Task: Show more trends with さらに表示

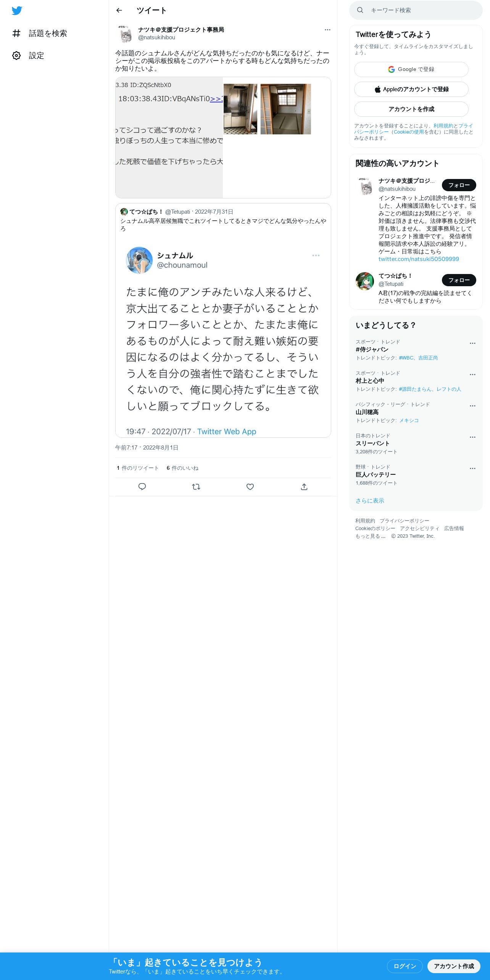Action: point(370,501)
